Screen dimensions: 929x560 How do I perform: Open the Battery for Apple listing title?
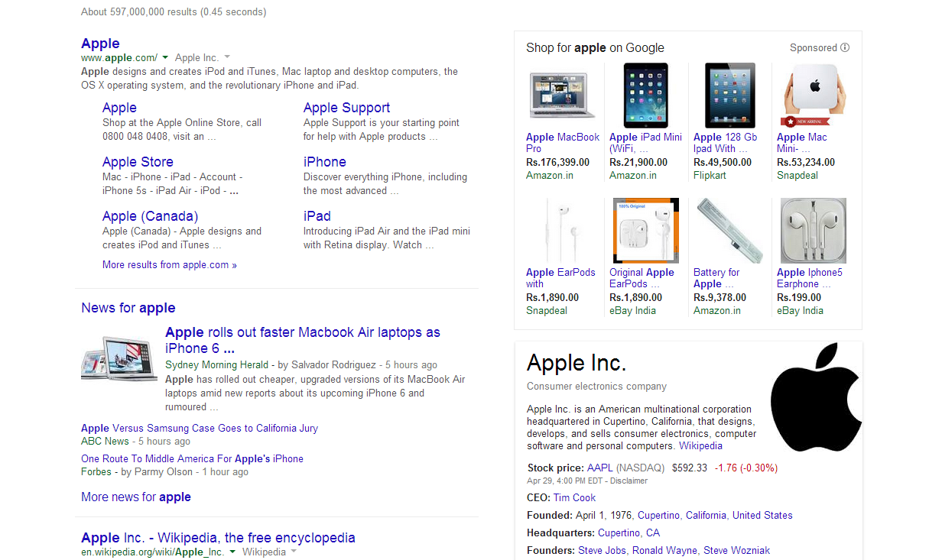coord(716,278)
